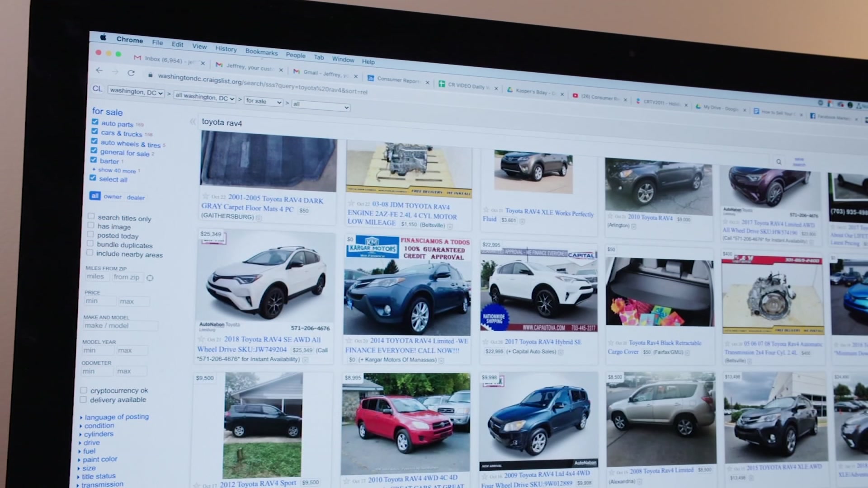Close the Consumer Reports tab
Screen dimensions: 868x488
tap(427, 82)
